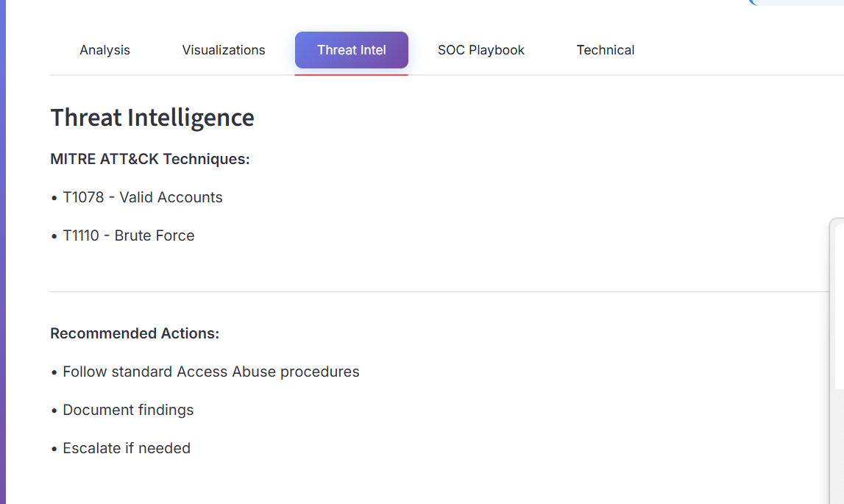
Task: Select the T1110 - Brute Force technique
Action: (129, 235)
